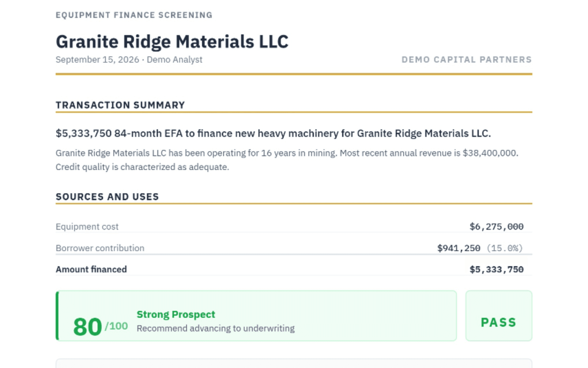Click the 15.0% contribution percentage
588x368 pixels.
click(x=504, y=248)
